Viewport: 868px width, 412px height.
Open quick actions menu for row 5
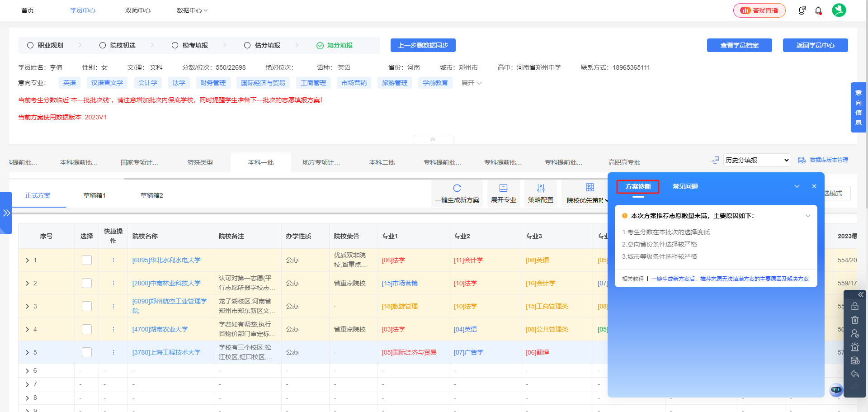(113, 352)
